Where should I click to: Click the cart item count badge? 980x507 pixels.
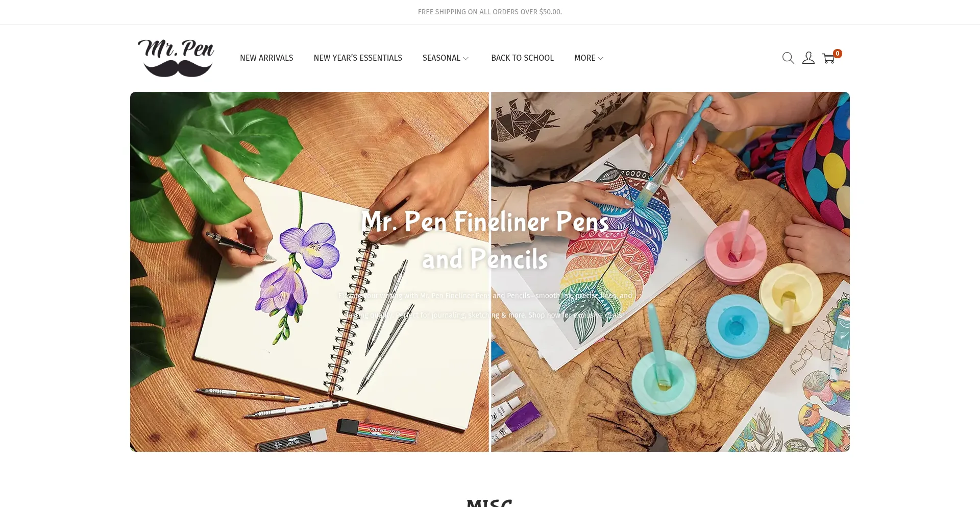click(x=838, y=54)
